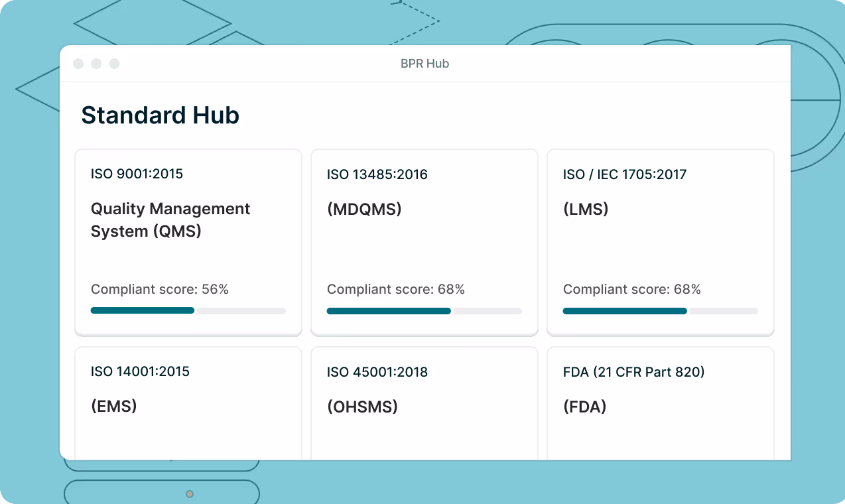This screenshot has width=845, height=504.
Task: Click the middle gray window control dot
Action: [x=96, y=64]
